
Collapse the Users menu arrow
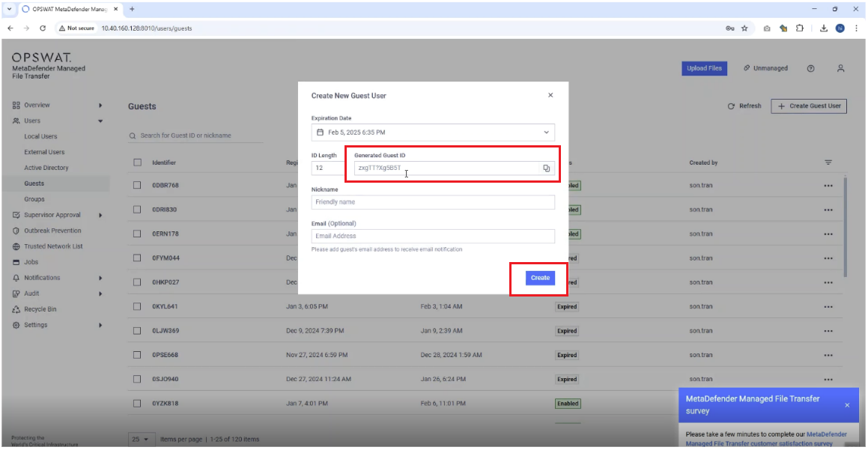pos(100,121)
